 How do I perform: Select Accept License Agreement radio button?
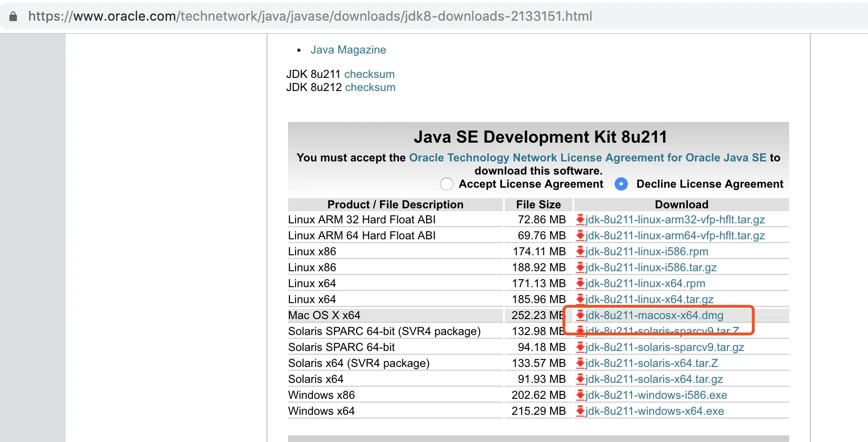pyautogui.click(x=447, y=184)
